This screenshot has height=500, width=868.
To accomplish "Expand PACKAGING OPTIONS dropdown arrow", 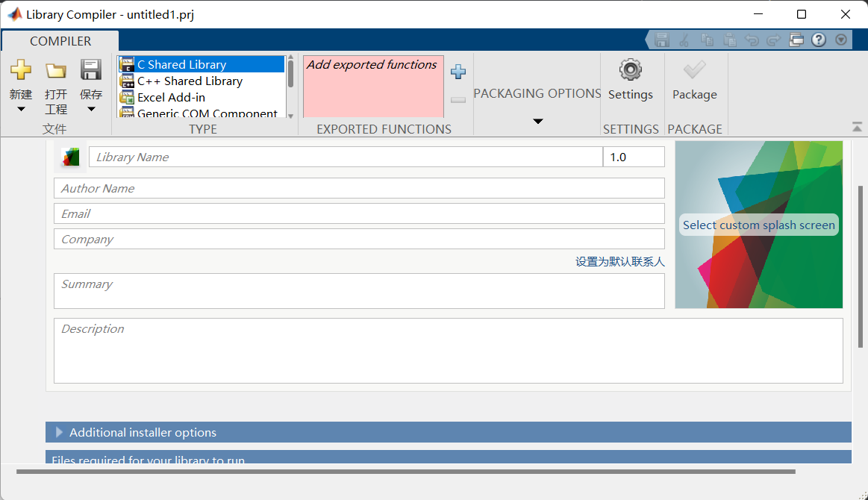I will [537, 121].
